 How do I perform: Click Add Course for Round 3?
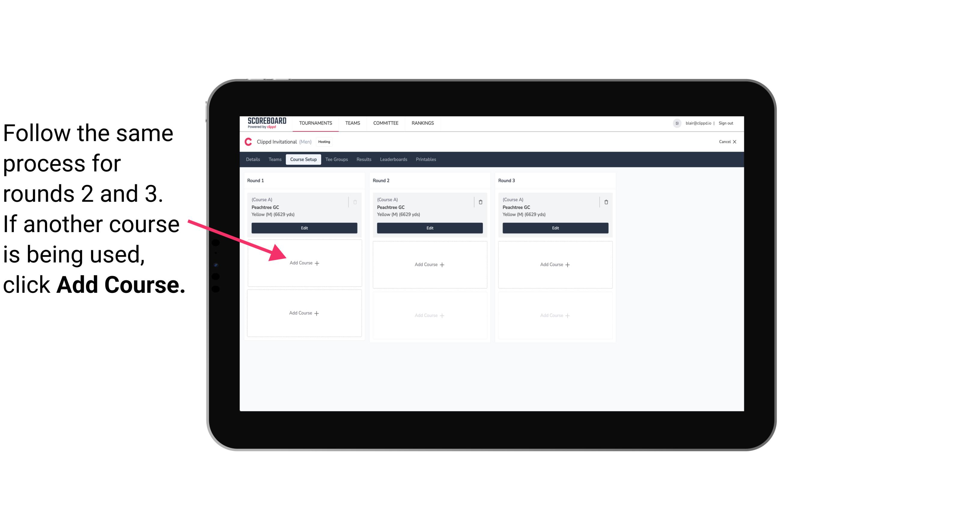pos(554,264)
